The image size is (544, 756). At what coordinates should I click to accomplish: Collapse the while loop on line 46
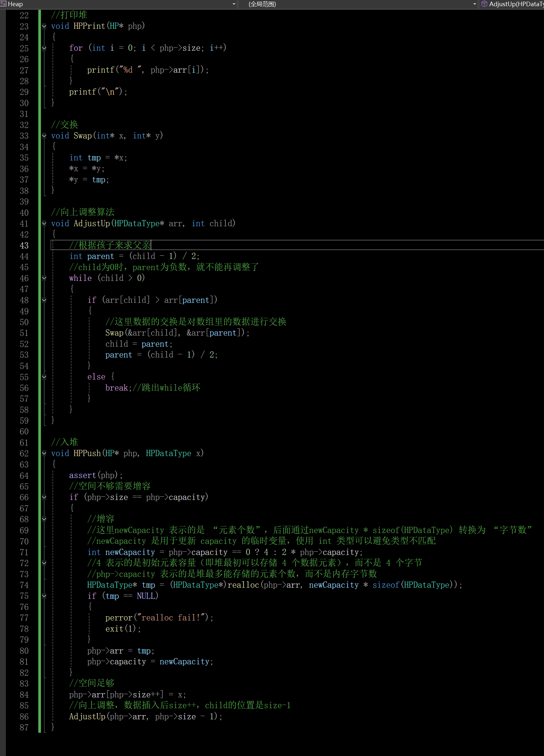click(44, 278)
